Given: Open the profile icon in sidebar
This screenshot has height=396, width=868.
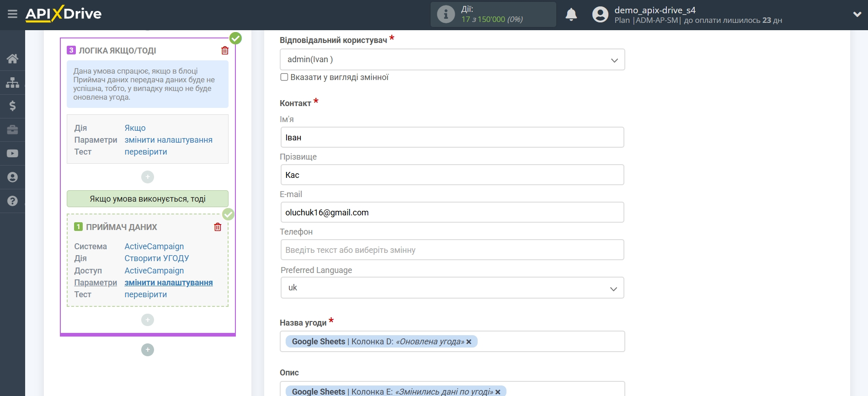Looking at the screenshot, I should click(x=12, y=177).
